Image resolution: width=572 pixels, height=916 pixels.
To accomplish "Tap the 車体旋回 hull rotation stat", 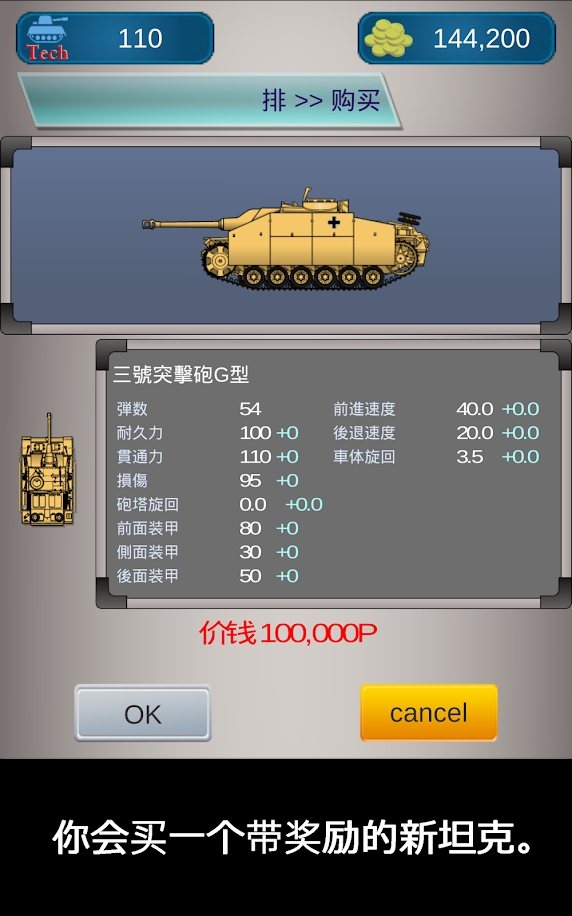I will (436, 457).
